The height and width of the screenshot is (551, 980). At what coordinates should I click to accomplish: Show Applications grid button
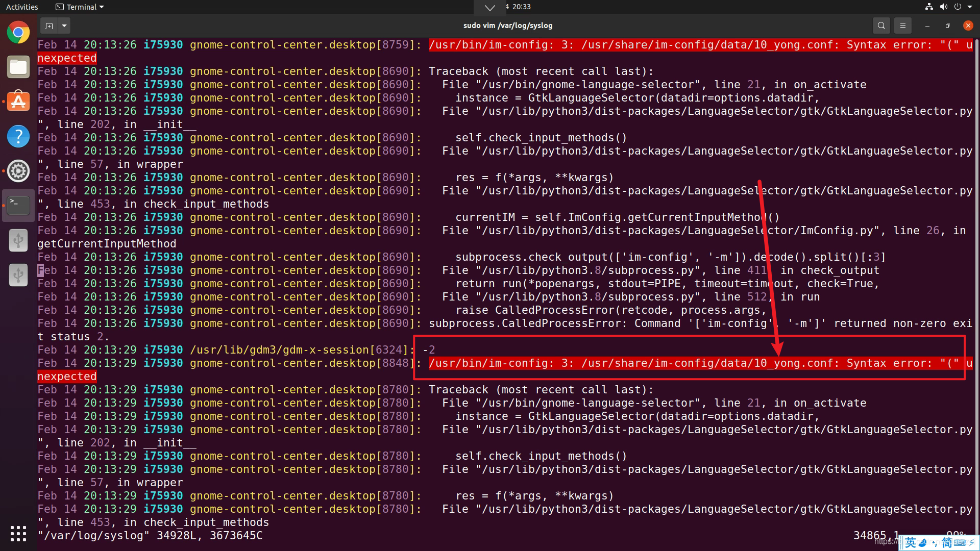tap(18, 534)
